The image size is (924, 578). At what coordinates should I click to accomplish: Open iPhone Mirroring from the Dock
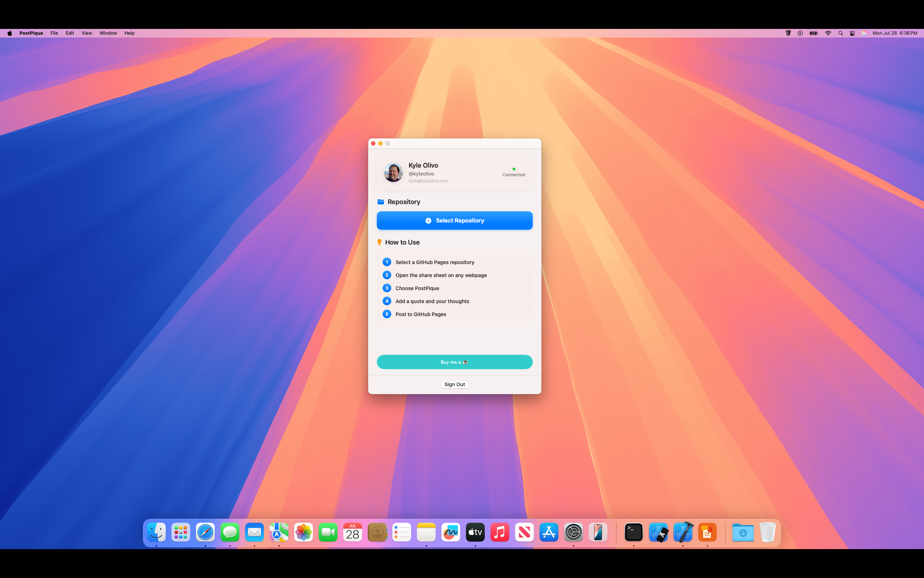(598, 532)
